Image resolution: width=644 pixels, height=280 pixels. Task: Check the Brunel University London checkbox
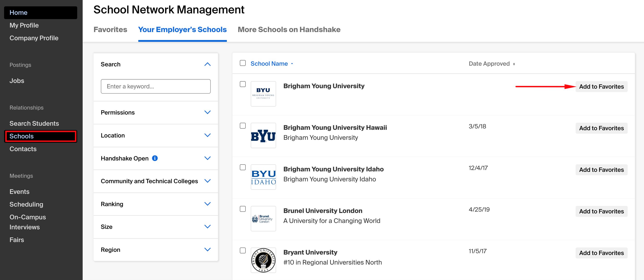[243, 209]
